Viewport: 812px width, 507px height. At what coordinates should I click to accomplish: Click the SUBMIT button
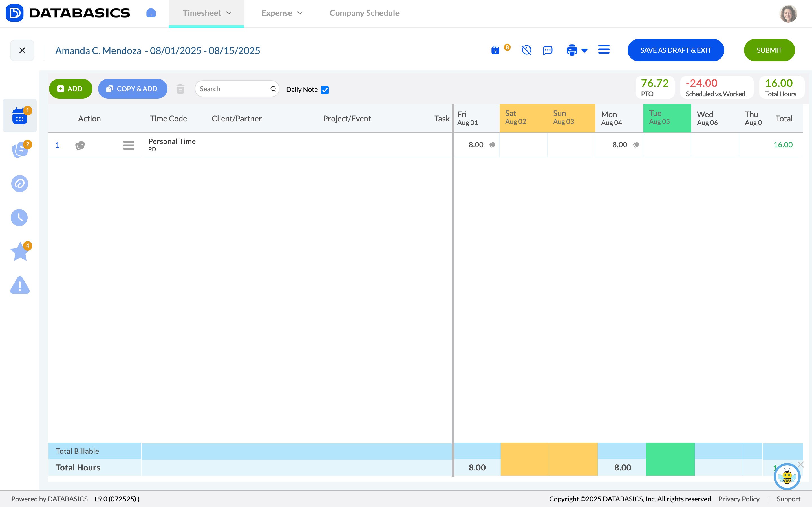point(769,50)
